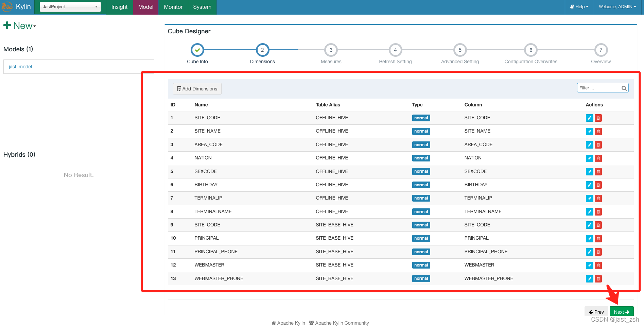644x326 pixels.
Task: Click the Name column header
Action: (201, 105)
